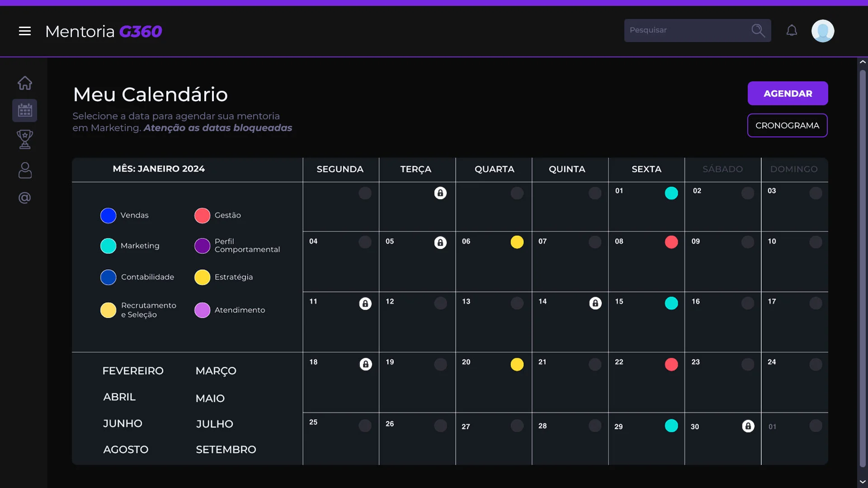The height and width of the screenshot is (488, 868).
Task: Switch to MAIO month
Action: point(210,399)
